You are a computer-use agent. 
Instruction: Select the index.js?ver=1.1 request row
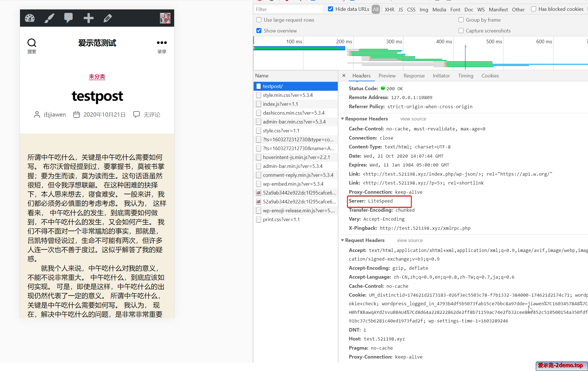pos(280,104)
